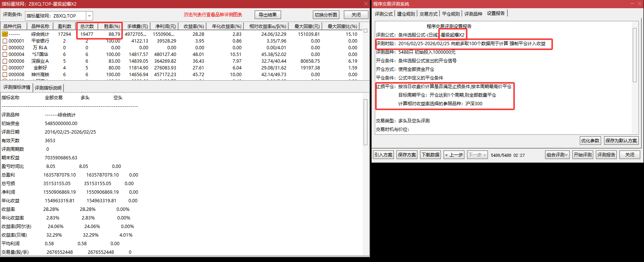Click the 交易类型 line 多头及空头评测
Screen dimensions: 644x262
[x=403, y=121]
